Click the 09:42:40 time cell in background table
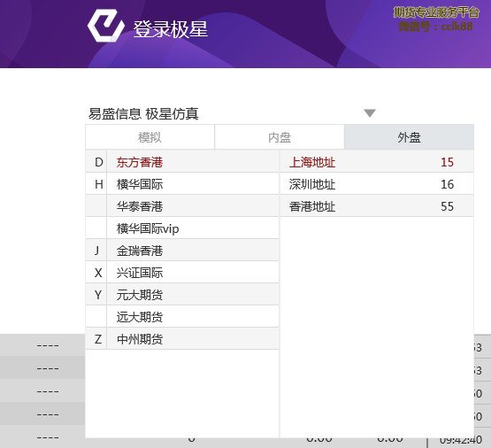Image resolution: width=491 pixels, height=448 pixels. click(x=461, y=441)
